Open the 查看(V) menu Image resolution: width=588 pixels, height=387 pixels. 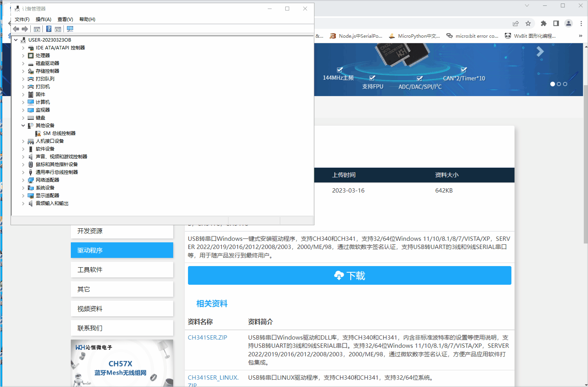click(x=65, y=19)
